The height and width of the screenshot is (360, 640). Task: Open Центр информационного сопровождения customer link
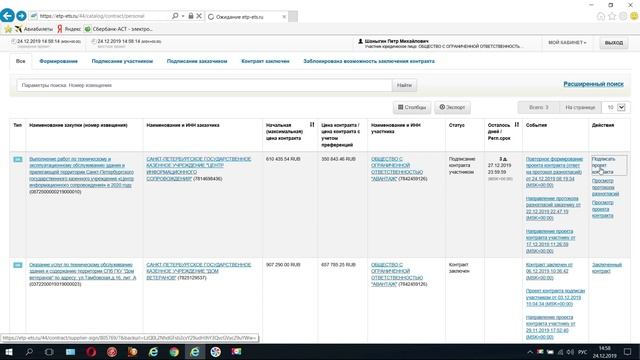pyautogui.click(x=198, y=169)
